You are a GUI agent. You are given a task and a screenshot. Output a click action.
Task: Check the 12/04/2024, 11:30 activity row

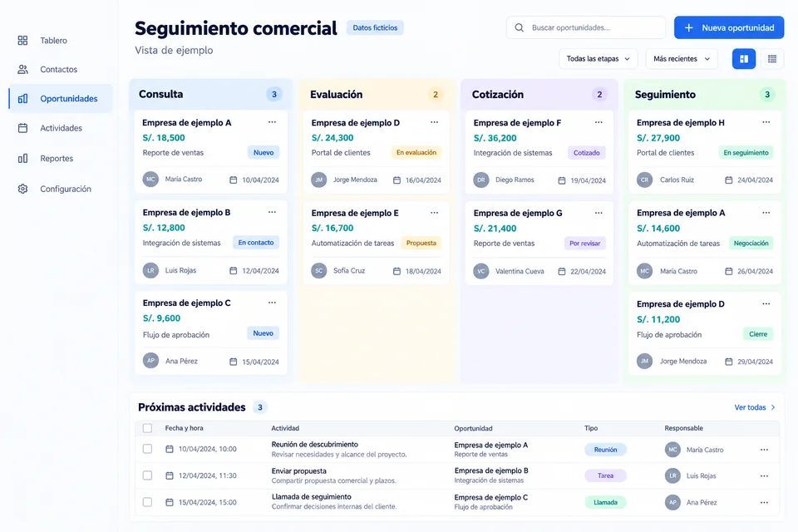[x=147, y=475]
